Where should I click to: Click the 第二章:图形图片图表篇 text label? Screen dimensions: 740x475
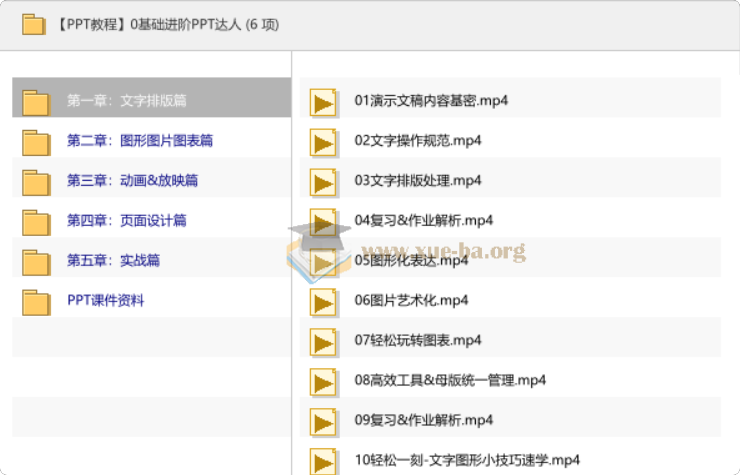pos(140,141)
